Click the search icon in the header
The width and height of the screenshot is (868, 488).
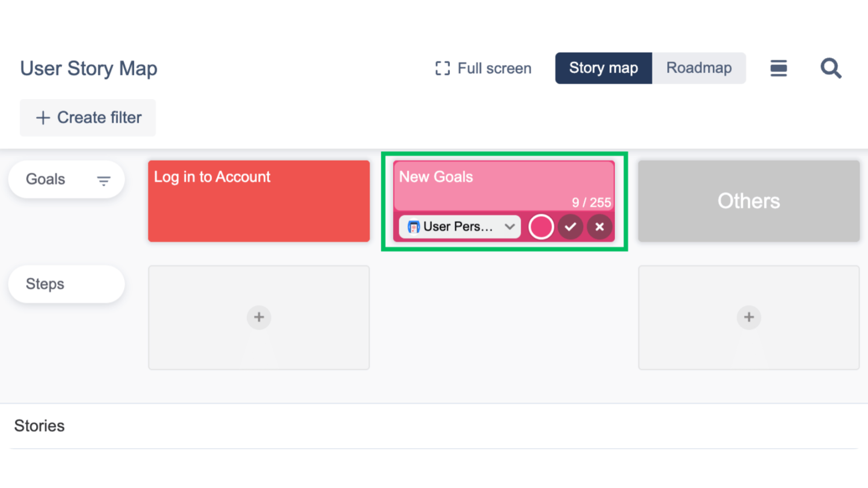coord(831,68)
